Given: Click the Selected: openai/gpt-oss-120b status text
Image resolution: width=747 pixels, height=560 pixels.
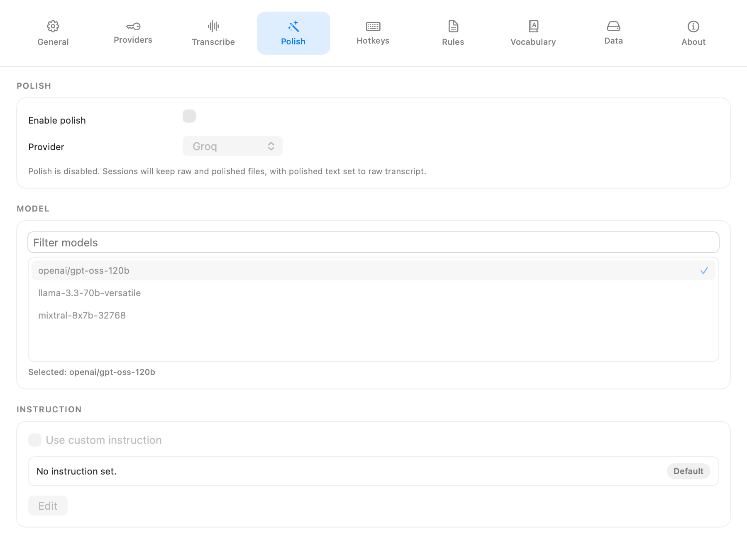Looking at the screenshot, I should [92, 372].
